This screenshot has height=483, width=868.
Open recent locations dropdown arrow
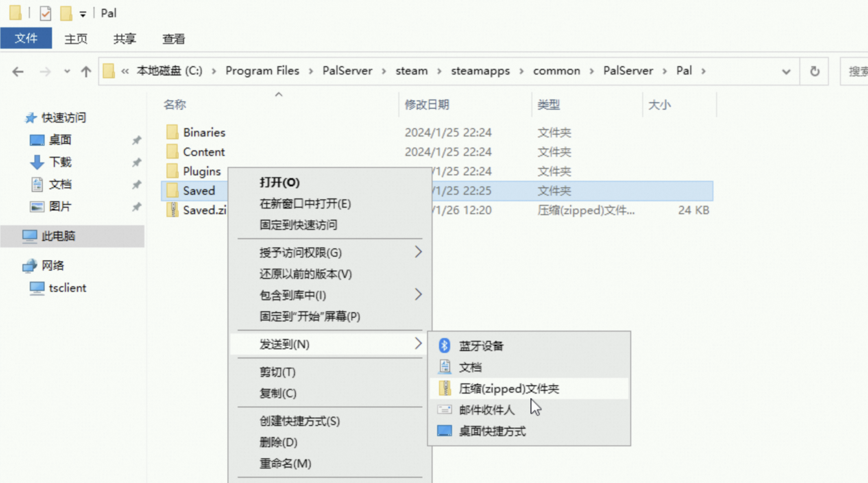(x=67, y=71)
